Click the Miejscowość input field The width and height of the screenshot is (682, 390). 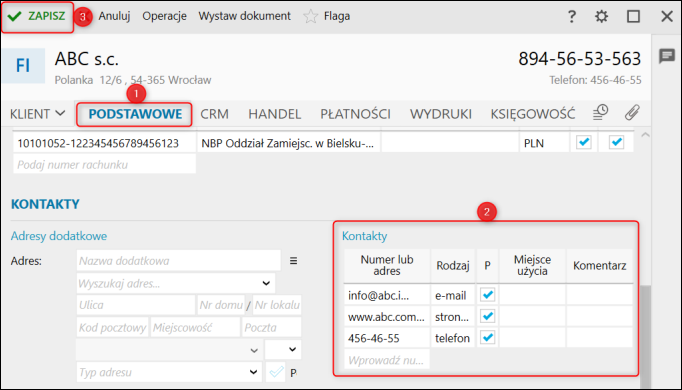click(x=195, y=327)
